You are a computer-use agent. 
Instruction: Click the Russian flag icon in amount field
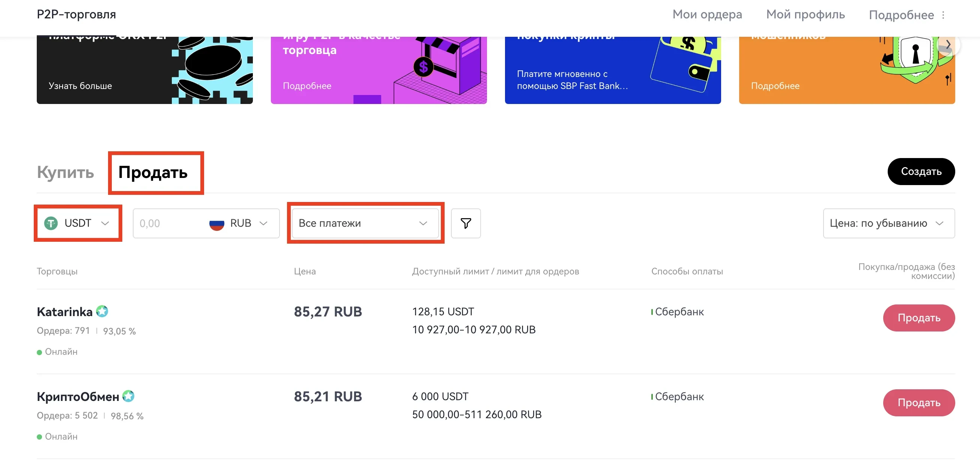(216, 224)
